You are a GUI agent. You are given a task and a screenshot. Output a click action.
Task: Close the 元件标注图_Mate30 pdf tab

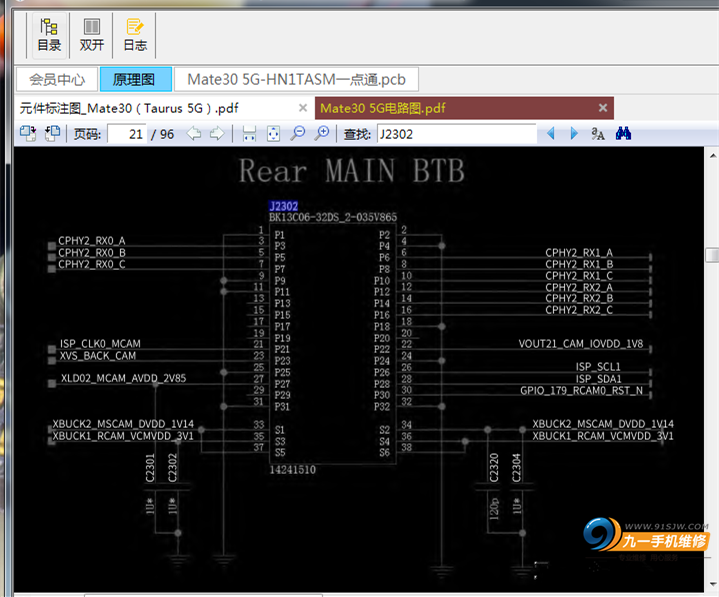(x=303, y=108)
